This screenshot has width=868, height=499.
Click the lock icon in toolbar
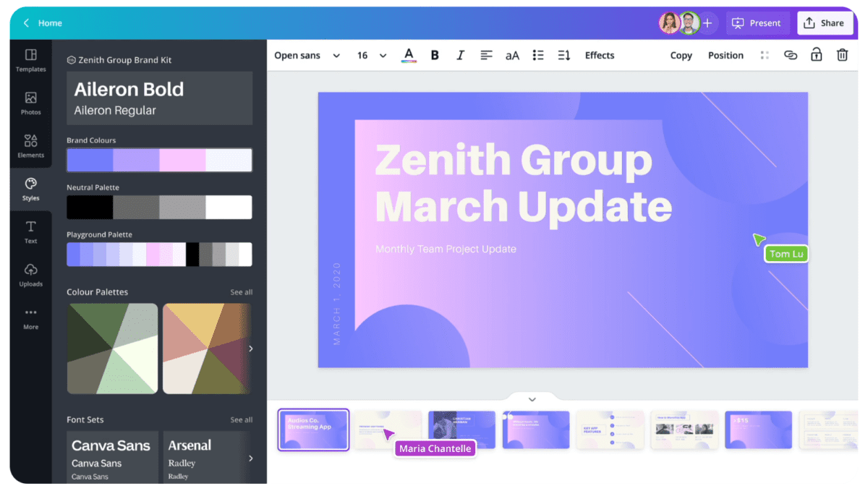[x=816, y=55]
